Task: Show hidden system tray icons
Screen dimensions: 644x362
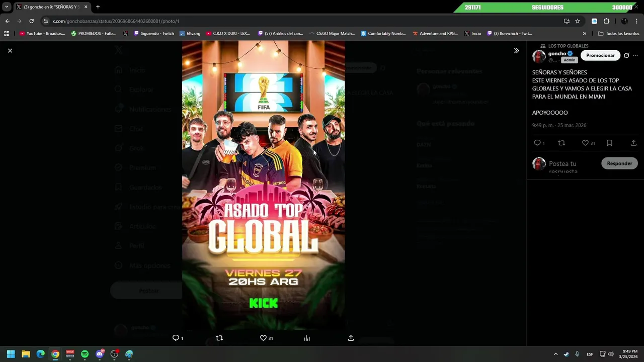Action: pyautogui.click(x=555, y=354)
